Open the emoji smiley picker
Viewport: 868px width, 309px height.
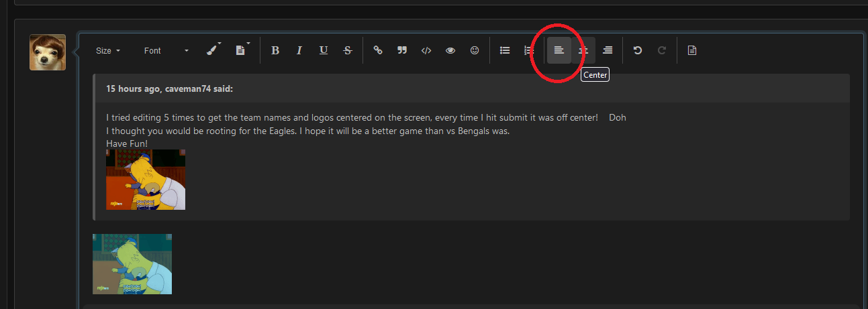[475, 50]
